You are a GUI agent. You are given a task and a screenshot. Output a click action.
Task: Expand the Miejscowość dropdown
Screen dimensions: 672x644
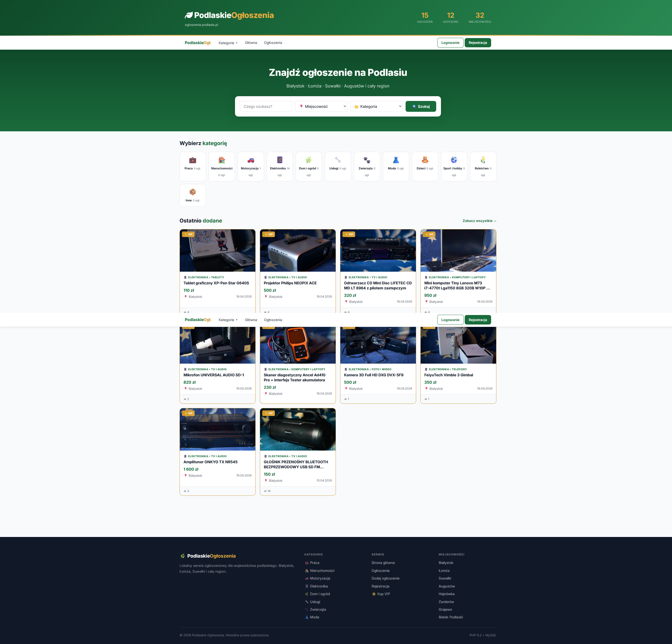tap(321, 106)
